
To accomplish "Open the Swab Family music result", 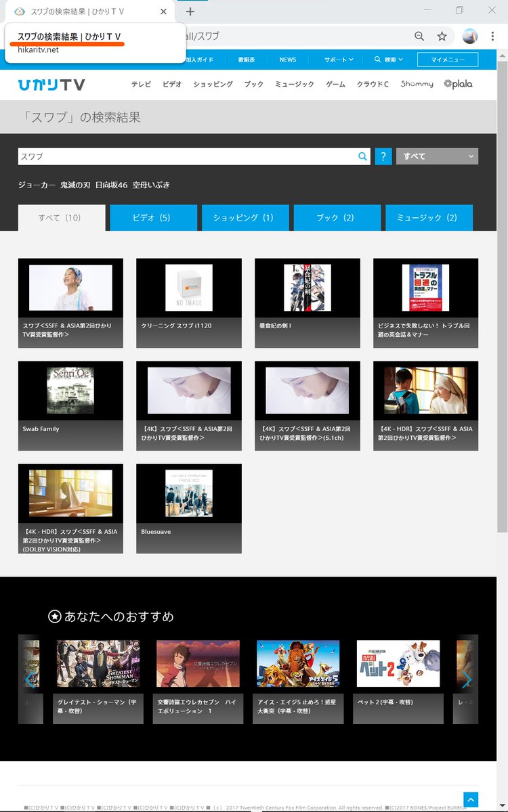I will click(x=70, y=406).
